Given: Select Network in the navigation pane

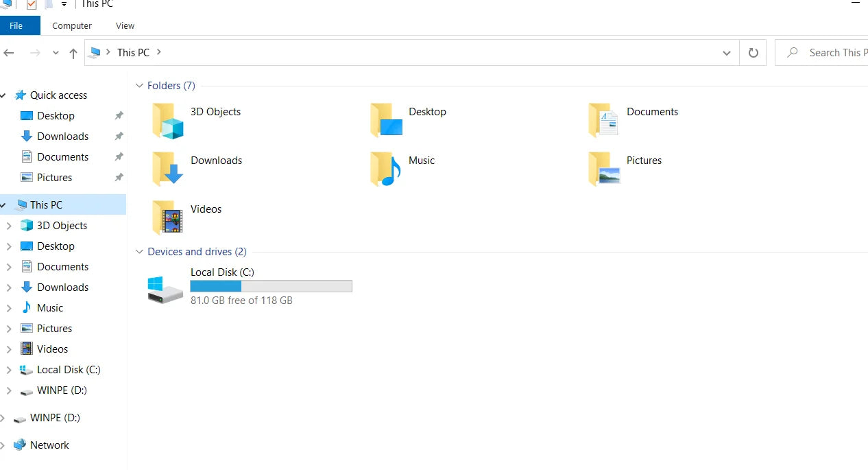Looking at the screenshot, I should 49,445.
